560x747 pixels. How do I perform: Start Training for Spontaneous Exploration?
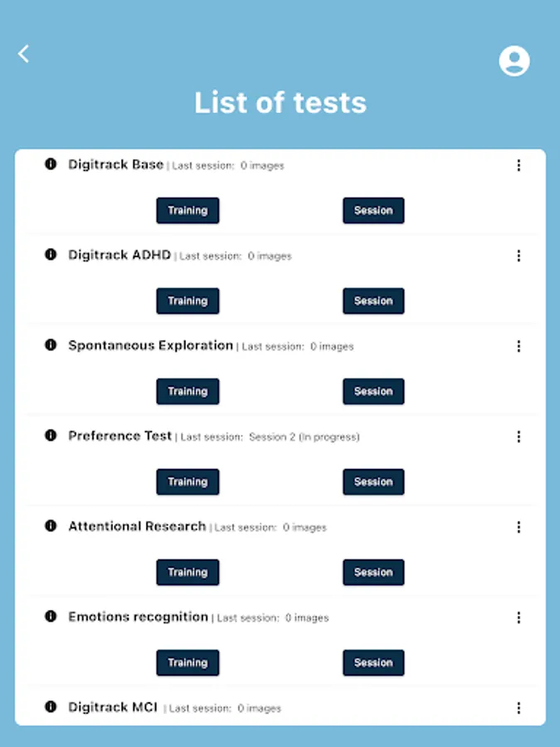[187, 392]
